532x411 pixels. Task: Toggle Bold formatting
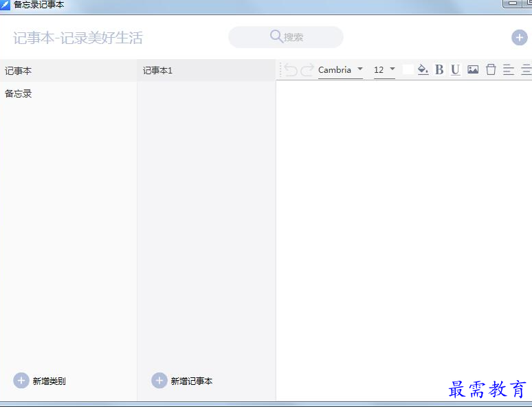click(x=439, y=69)
